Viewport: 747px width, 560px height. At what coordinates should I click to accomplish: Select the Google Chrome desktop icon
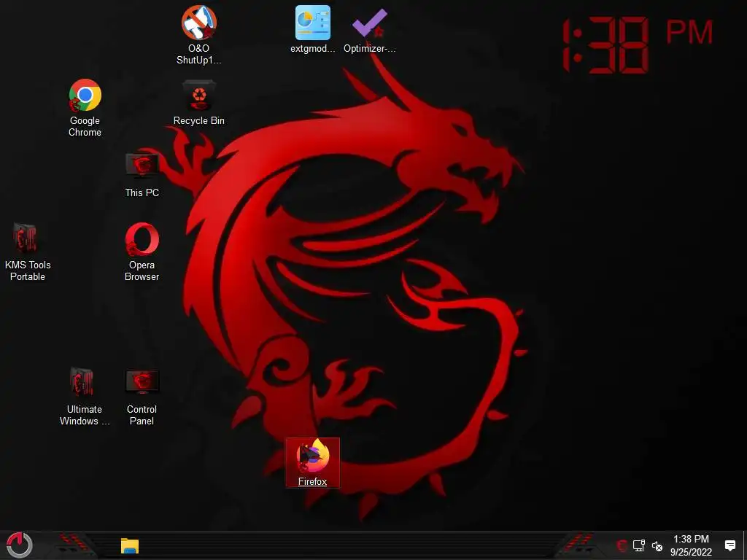point(85,108)
